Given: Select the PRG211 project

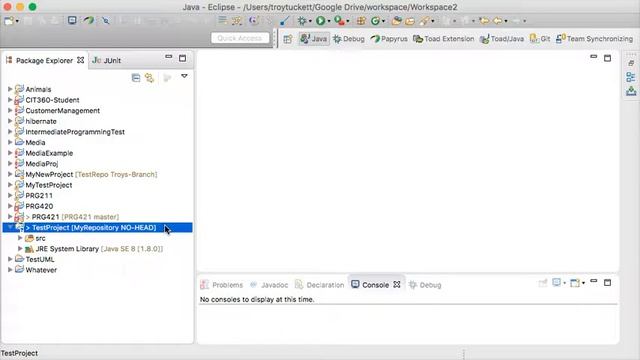Looking at the screenshot, I should click(39, 196).
